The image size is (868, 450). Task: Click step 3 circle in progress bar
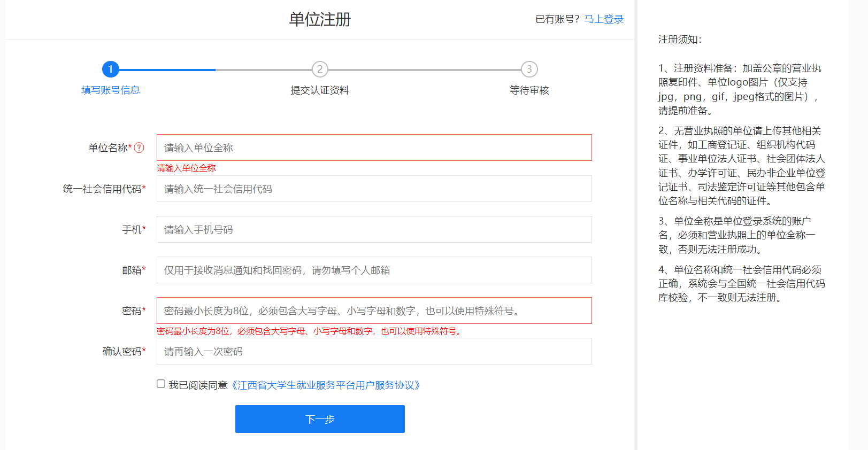point(529,69)
